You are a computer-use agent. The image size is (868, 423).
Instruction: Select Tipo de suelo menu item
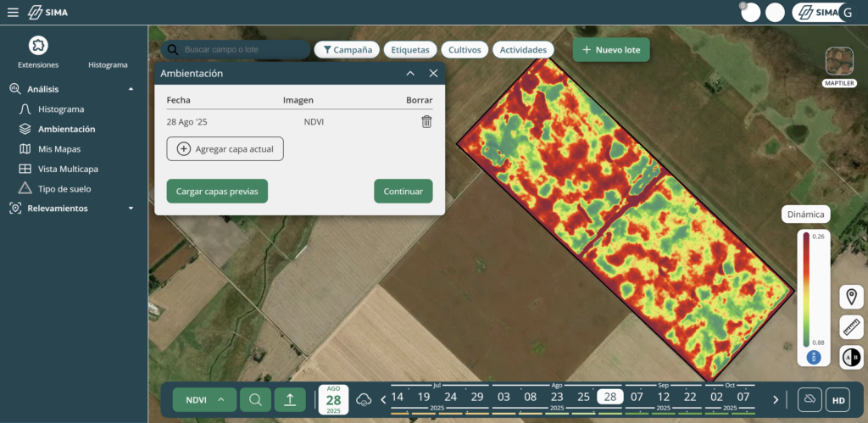click(x=64, y=189)
